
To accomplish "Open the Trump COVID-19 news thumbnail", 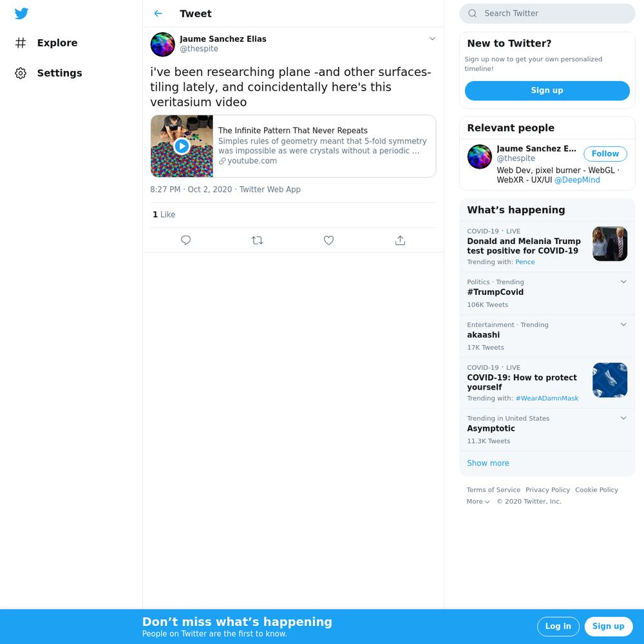I will [609, 244].
